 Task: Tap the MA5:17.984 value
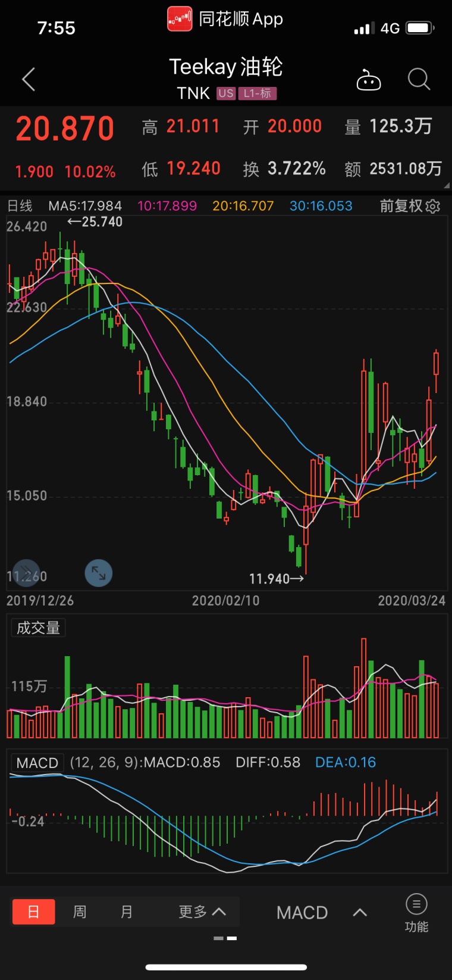[85, 206]
